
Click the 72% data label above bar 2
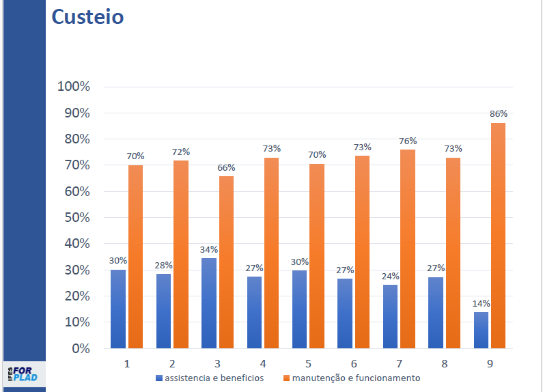coord(181,152)
